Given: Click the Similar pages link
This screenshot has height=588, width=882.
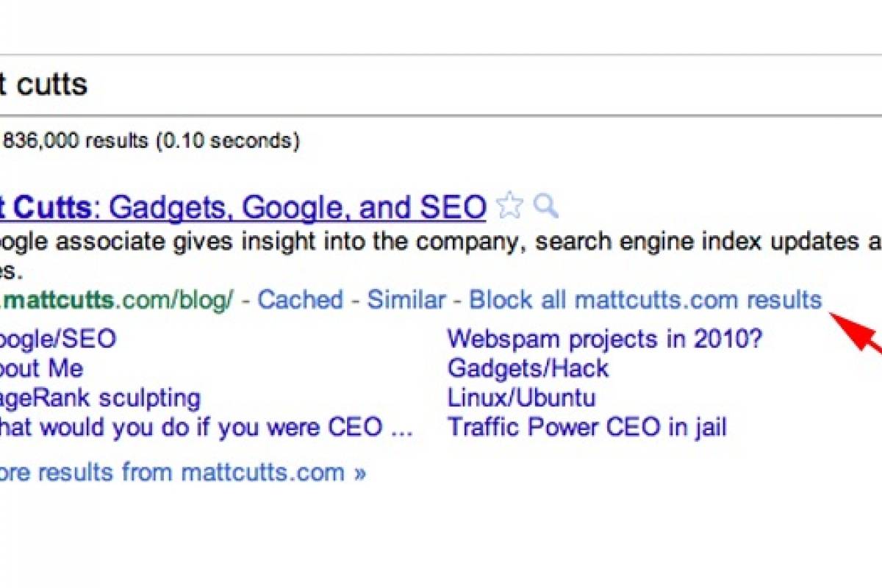Looking at the screenshot, I should (x=406, y=300).
